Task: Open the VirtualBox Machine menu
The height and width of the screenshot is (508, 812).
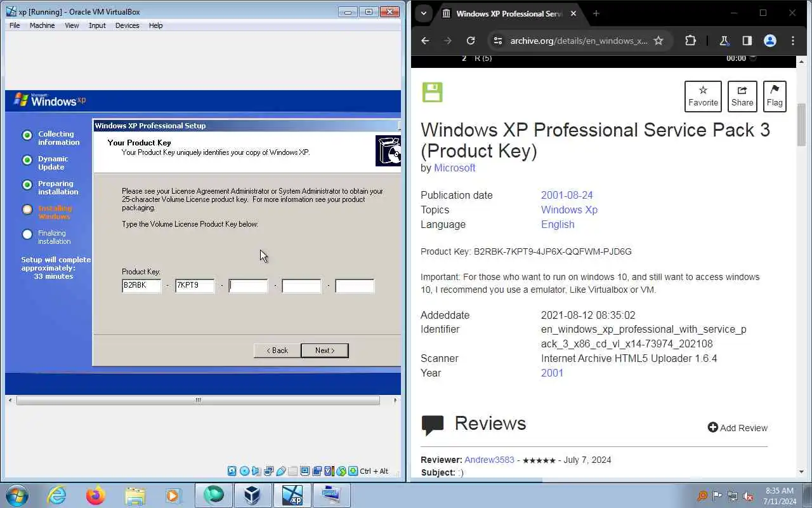Action: 42,25
